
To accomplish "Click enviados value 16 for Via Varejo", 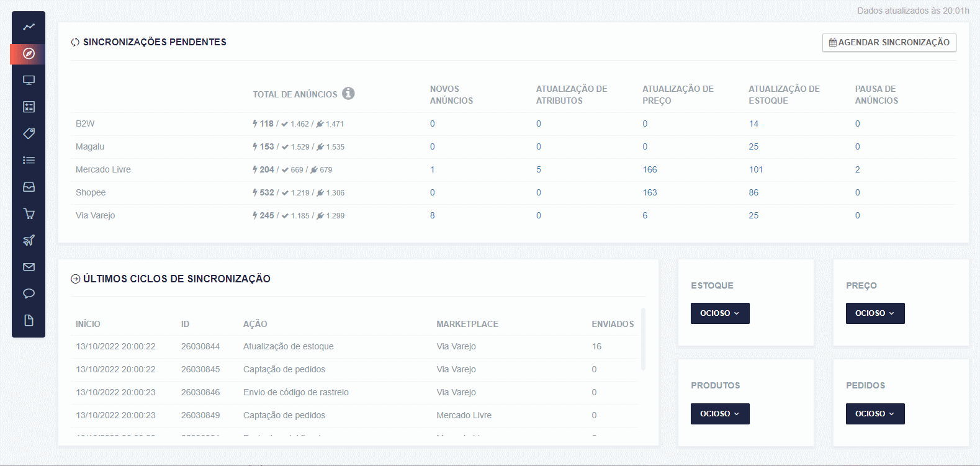I will pos(596,346).
